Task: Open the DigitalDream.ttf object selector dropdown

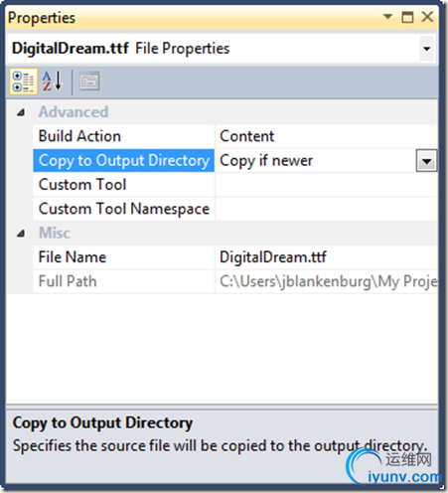Action: coord(426,49)
